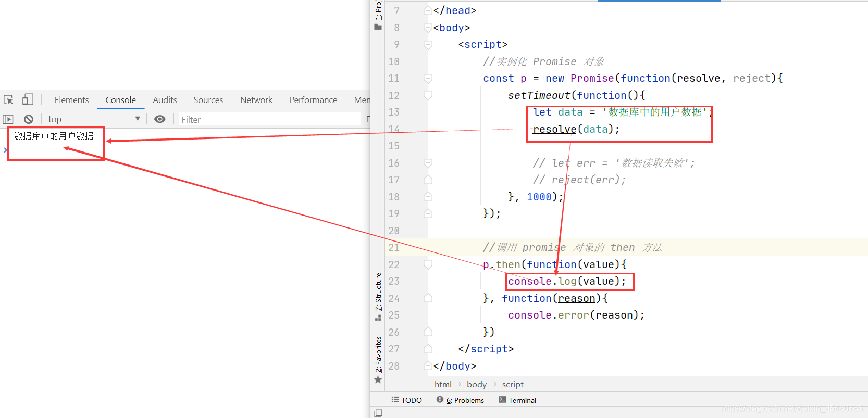Image resolution: width=868 pixels, height=418 pixels.
Task: Open the Problems tool window
Action: click(x=460, y=400)
